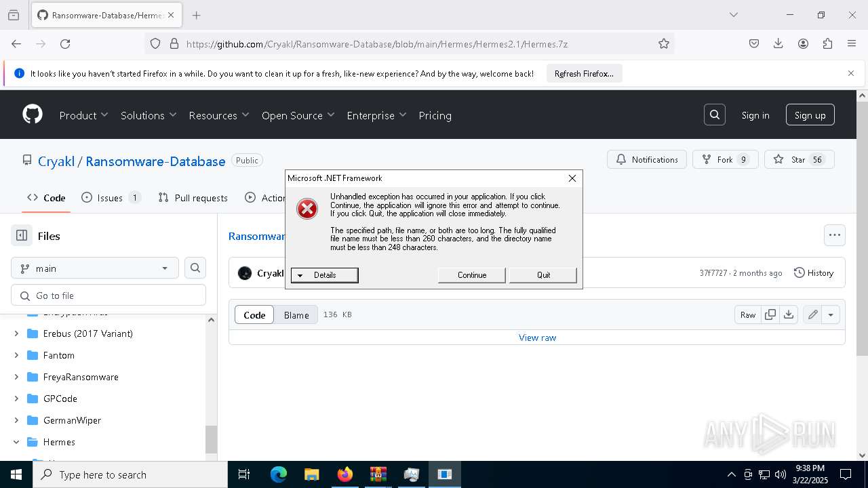868x488 pixels.
Task: Click Refresh Firefox button
Action: point(584,73)
